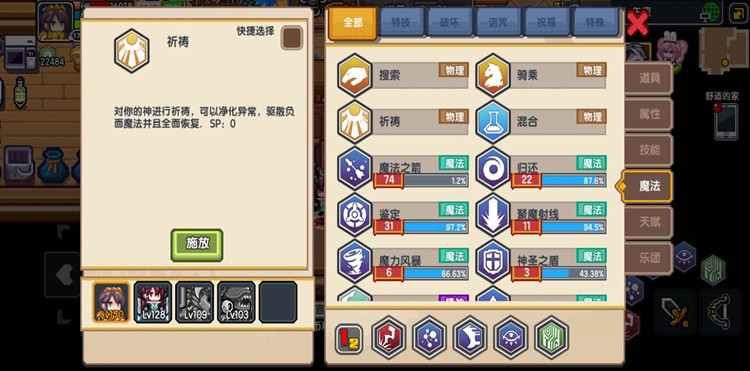Select the 归还 spell icon
Image resolution: width=750 pixels, height=371 pixels.
tap(493, 169)
